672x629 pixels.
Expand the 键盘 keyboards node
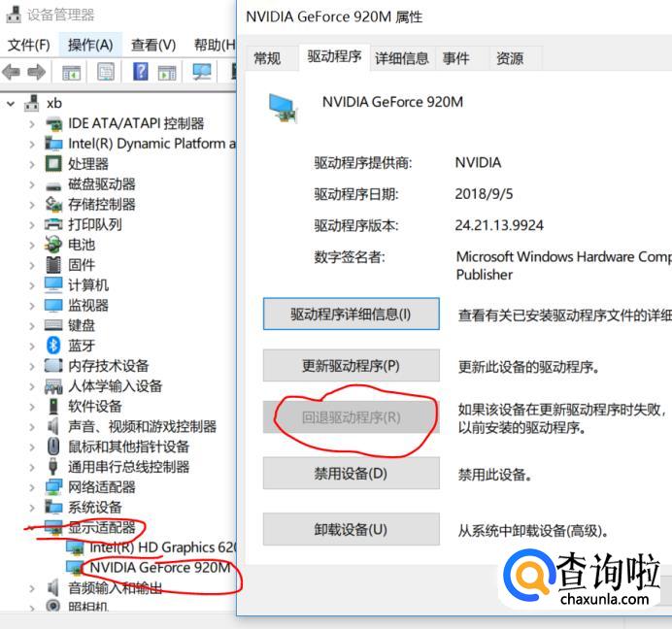32,325
